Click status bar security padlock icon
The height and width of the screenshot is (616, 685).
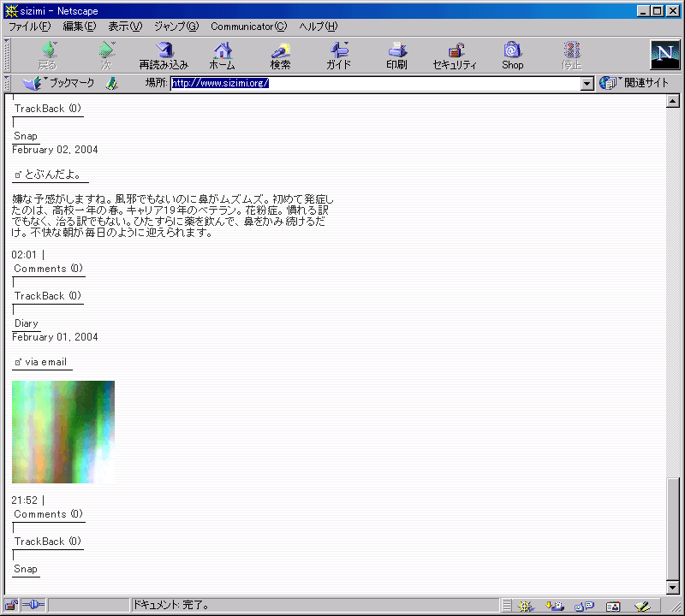11,605
